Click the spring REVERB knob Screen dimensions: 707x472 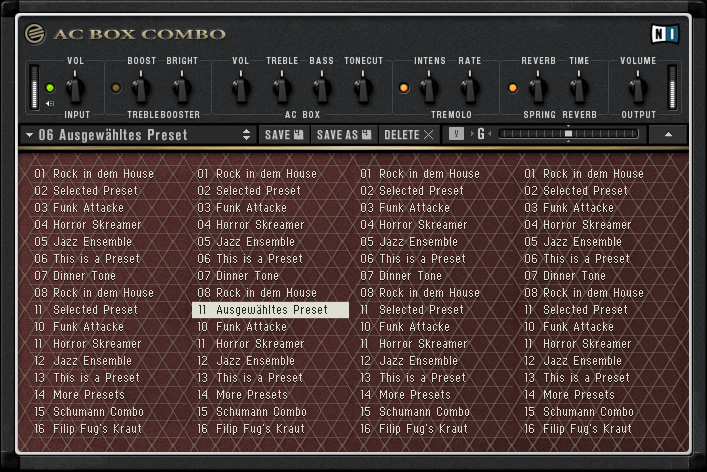[537, 88]
